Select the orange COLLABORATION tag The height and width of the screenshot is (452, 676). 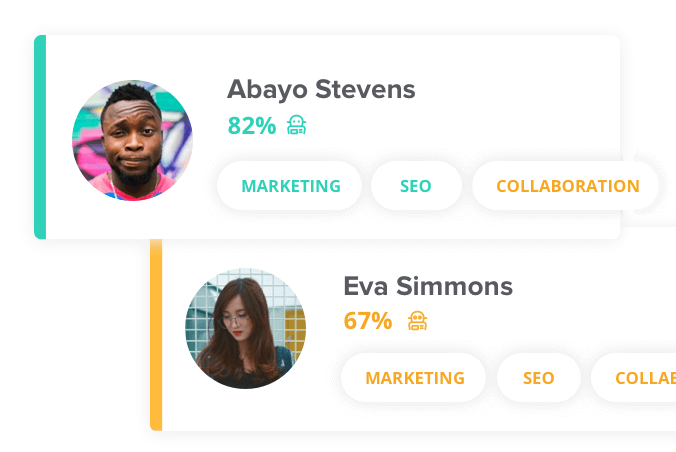click(566, 186)
